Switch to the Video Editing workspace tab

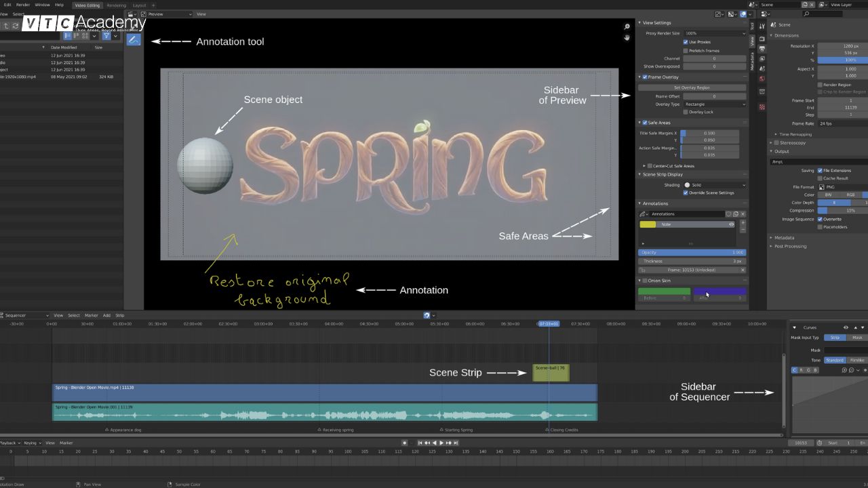(87, 5)
